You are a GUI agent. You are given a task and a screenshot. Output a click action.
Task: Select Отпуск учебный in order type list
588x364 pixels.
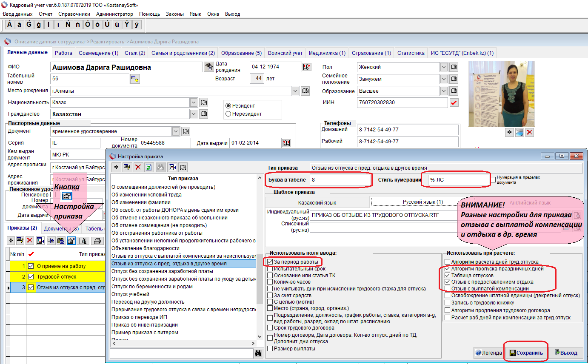183,294
